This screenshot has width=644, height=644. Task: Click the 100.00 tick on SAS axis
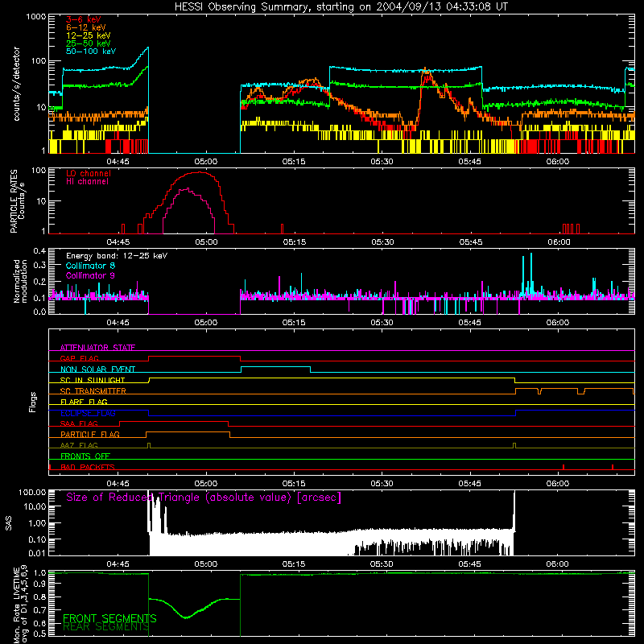pyautogui.click(x=32, y=492)
